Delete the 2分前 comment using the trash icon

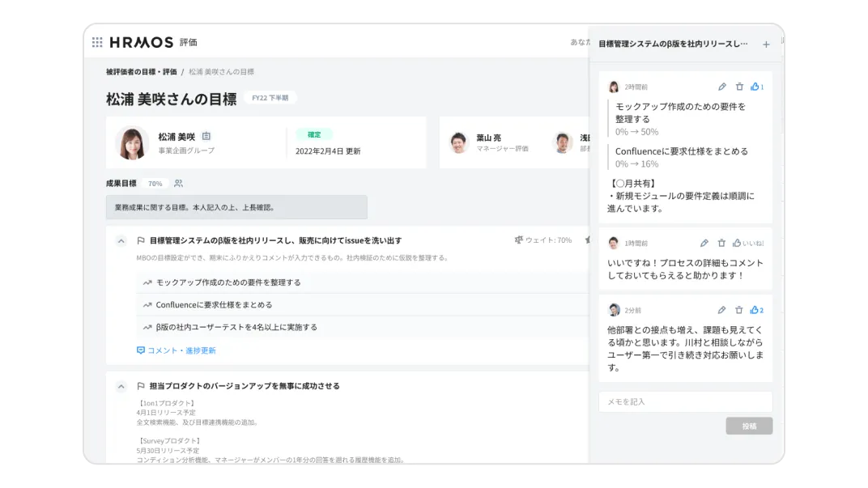(738, 309)
